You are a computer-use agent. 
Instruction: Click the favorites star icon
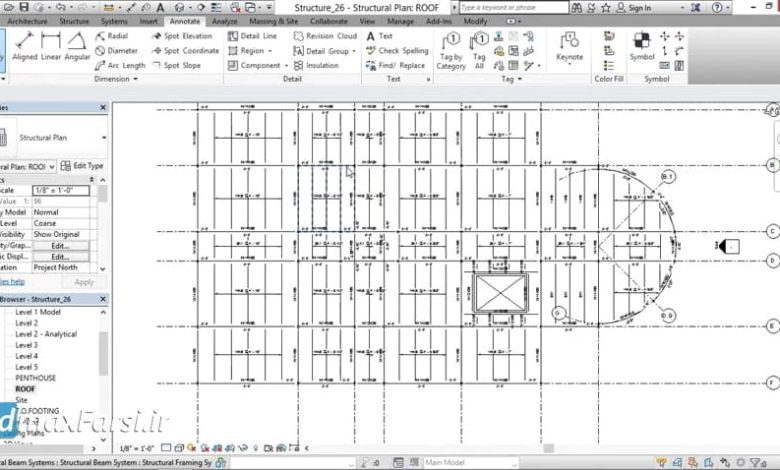(x=605, y=7)
